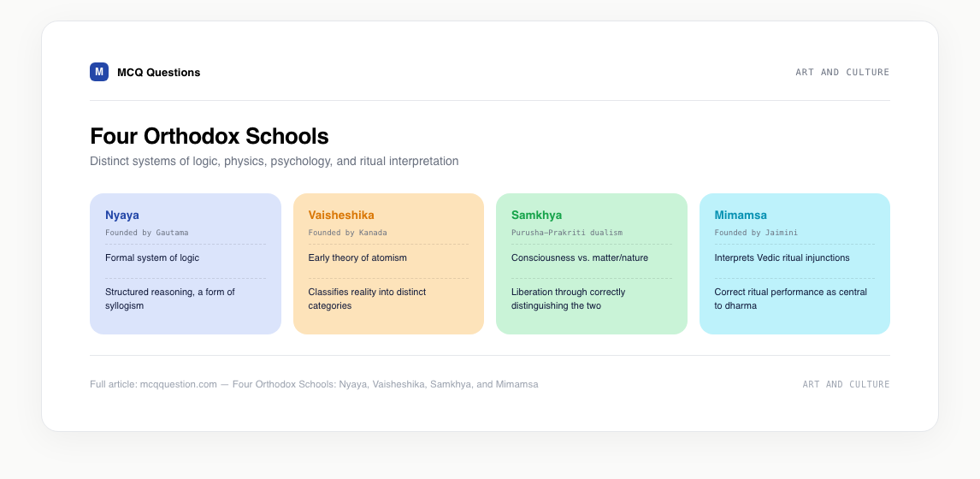The width and height of the screenshot is (980, 479).
Task: Click Structured reasoning syllogism text
Action: click(x=170, y=299)
